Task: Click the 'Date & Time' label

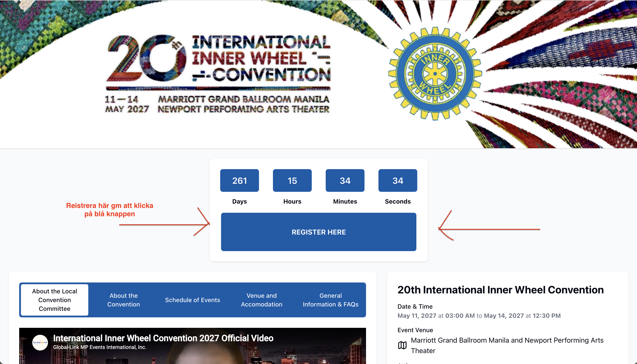Action: click(x=415, y=306)
